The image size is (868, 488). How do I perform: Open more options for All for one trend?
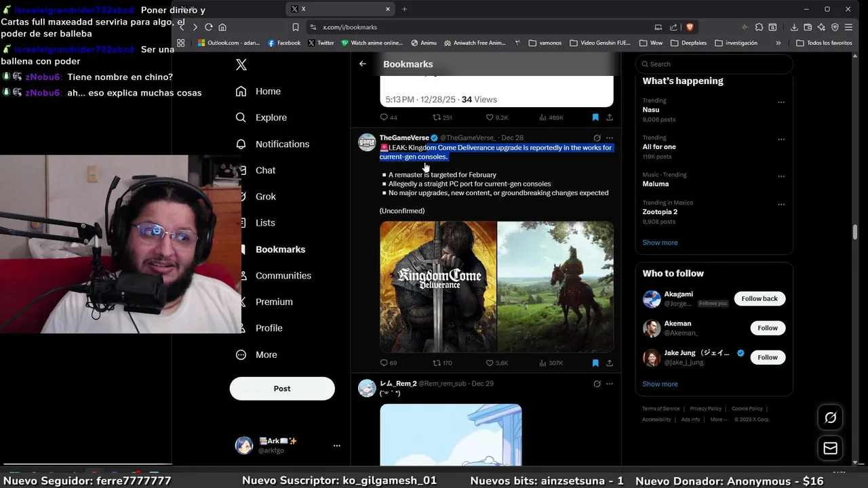click(x=781, y=140)
